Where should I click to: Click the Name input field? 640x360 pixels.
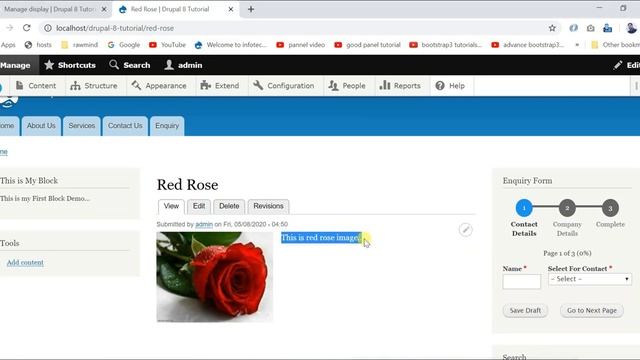[522, 282]
